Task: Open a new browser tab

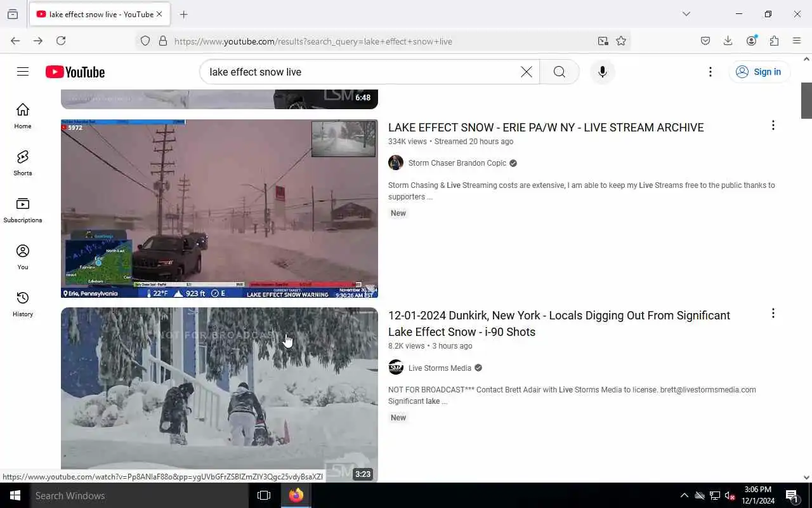Action: click(183, 14)
